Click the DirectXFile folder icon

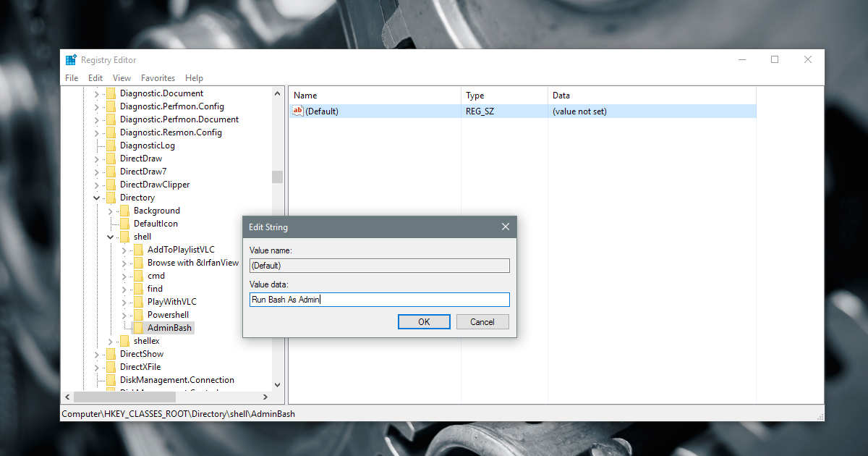tap(110, 367)
